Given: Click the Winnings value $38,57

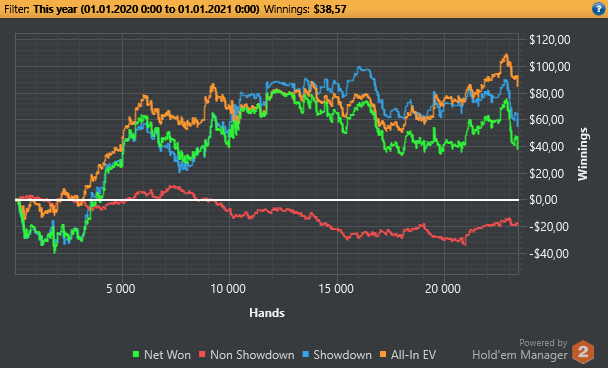Looking at the screenshot, I should tap(330, 9).
